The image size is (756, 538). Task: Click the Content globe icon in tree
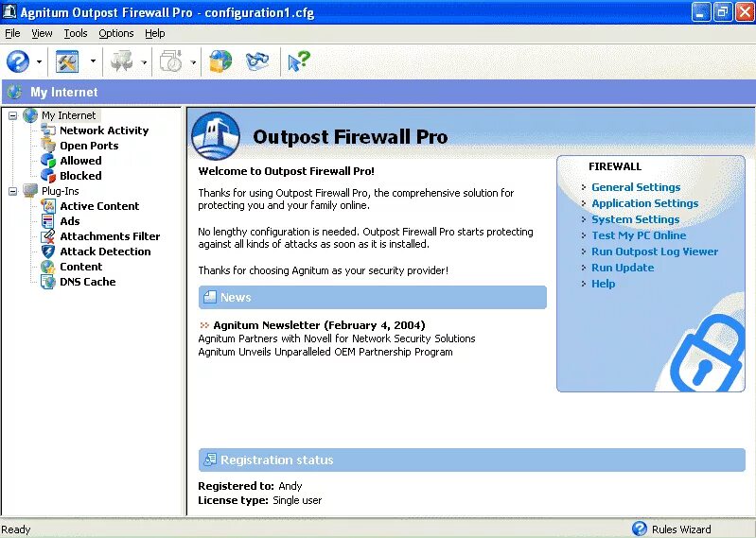click(48, 267)
